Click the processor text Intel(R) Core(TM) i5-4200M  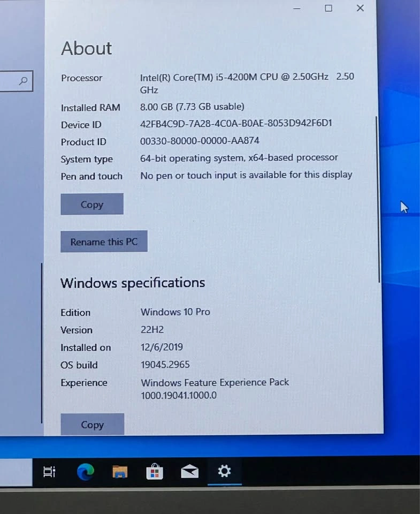click(198, 77)
